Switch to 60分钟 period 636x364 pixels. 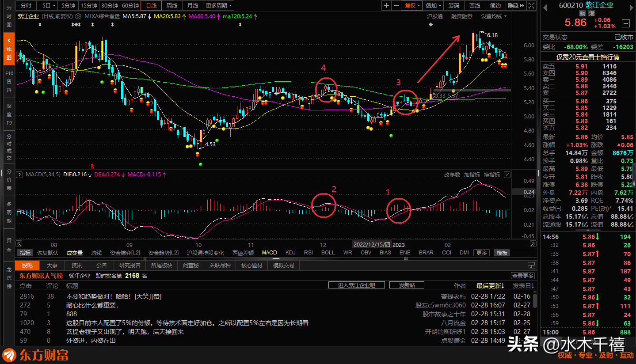[x=130, y=6]
